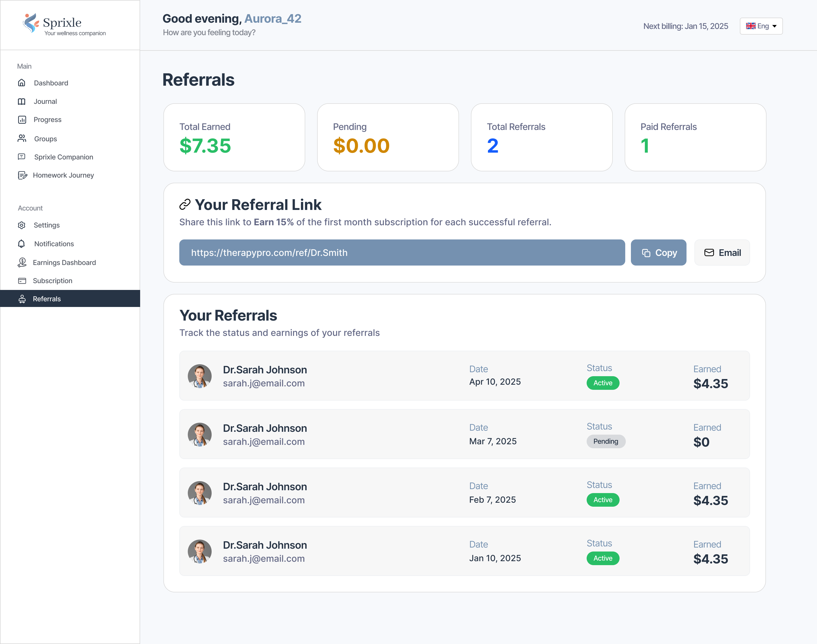
Task: Click the UK flag in language selector
Action: point(750,26)
